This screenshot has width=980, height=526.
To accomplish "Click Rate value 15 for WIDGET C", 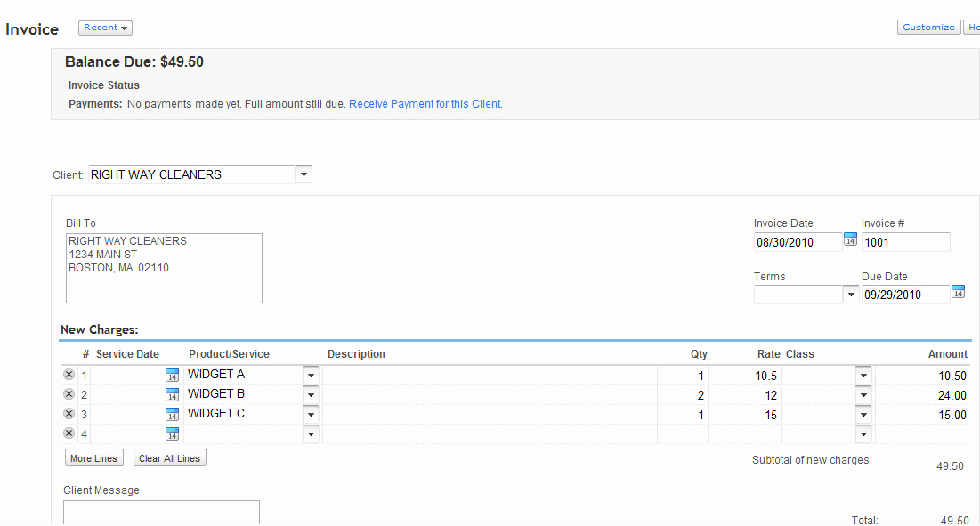I will coord(771,415).
